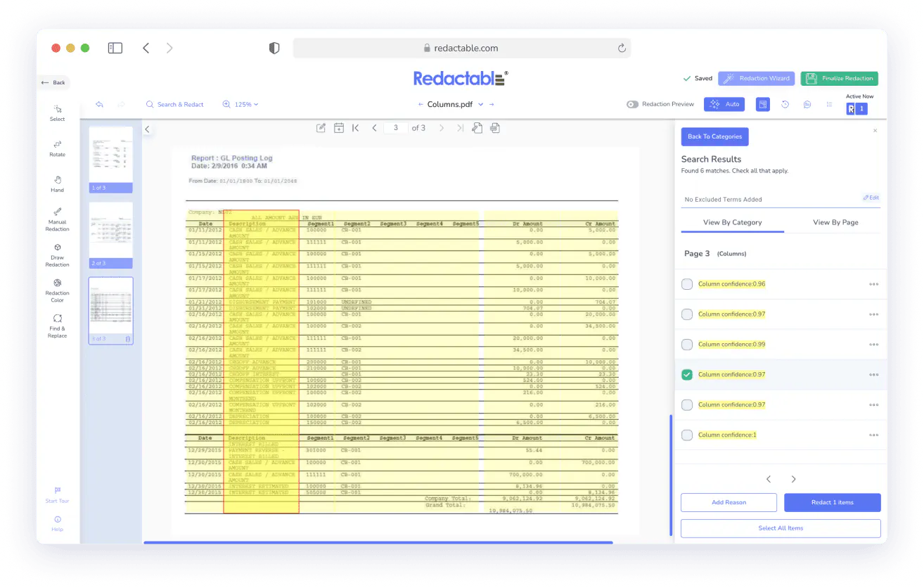Select the Select tool in left sidebar
Screen dimensions: 924x588
58,113
